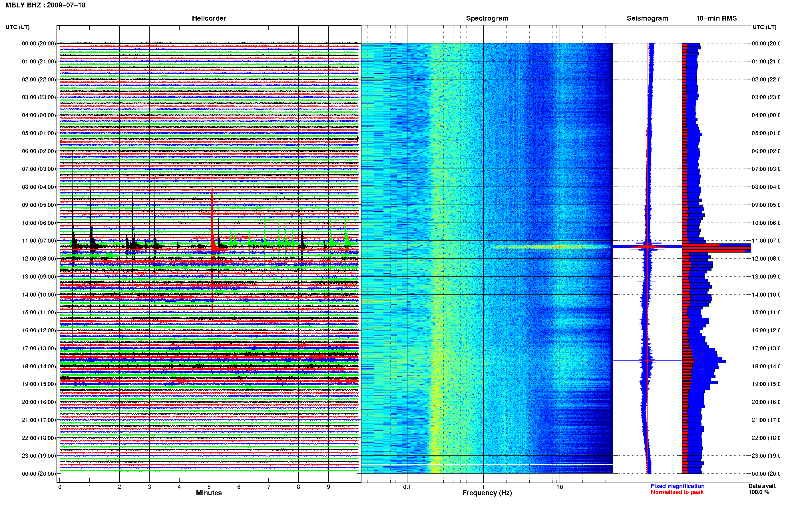Image resolution: width=812 pixels, height=508 pixels.
Task: Click the Fixed magnification legend text
Action: point(678,486)
